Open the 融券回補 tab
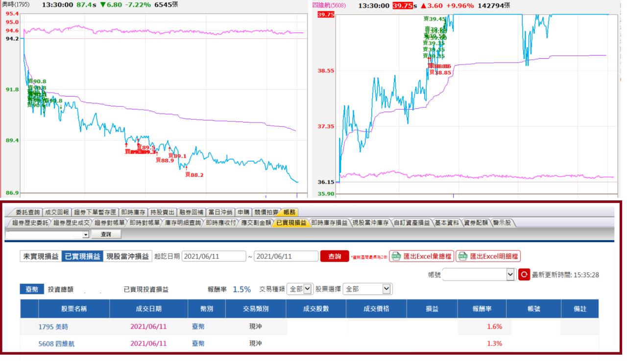 191,212
